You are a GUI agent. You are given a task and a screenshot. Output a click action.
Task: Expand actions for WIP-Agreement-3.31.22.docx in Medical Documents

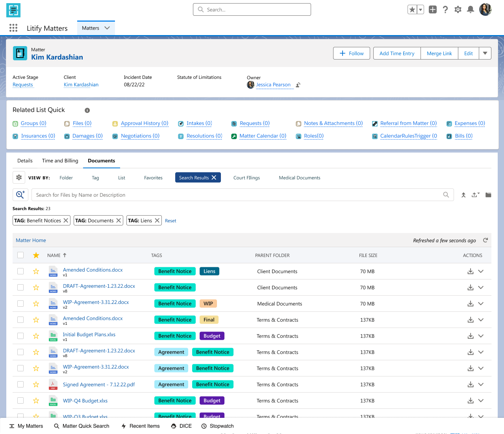[481, 304]
